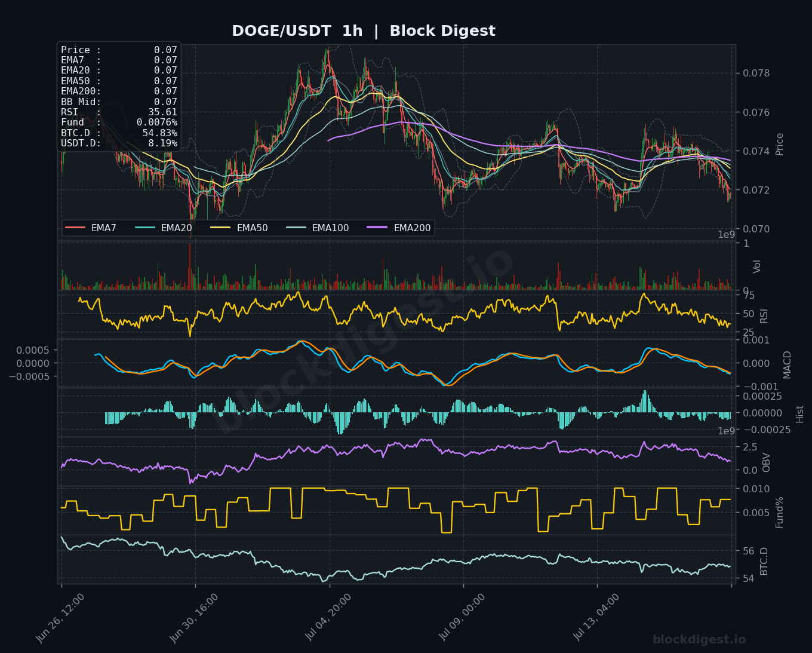Click the 0.072 price axis label
This screenshot has height=653, width=812.
(756, 190)
